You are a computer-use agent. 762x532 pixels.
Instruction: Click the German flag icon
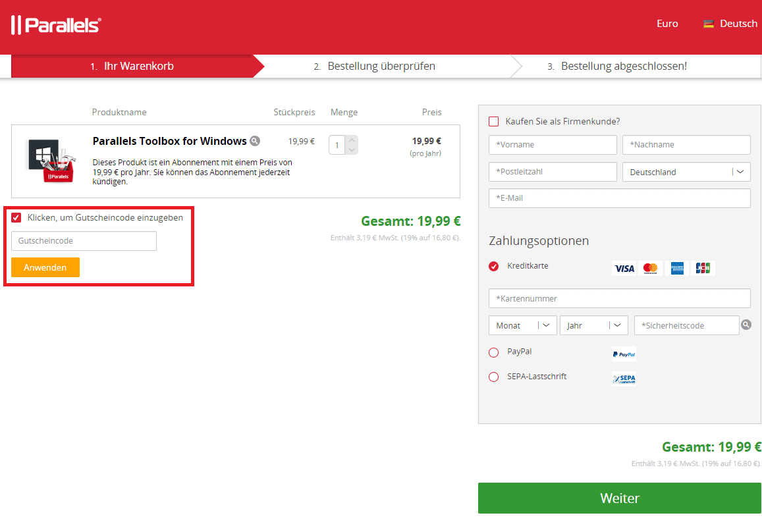point(709,24)
